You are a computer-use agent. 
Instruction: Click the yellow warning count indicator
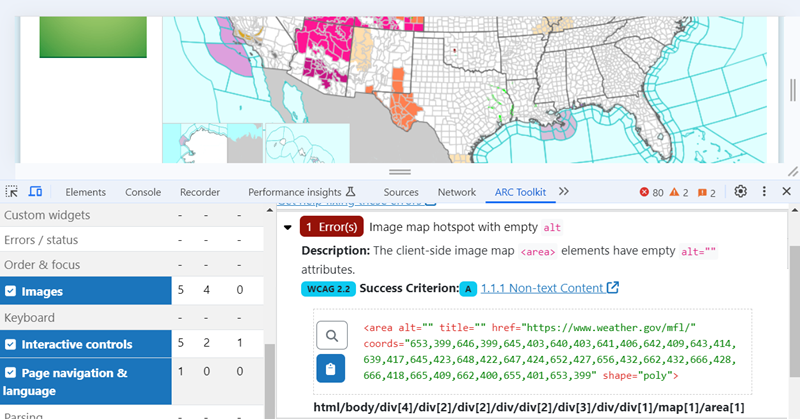[679, 192]
